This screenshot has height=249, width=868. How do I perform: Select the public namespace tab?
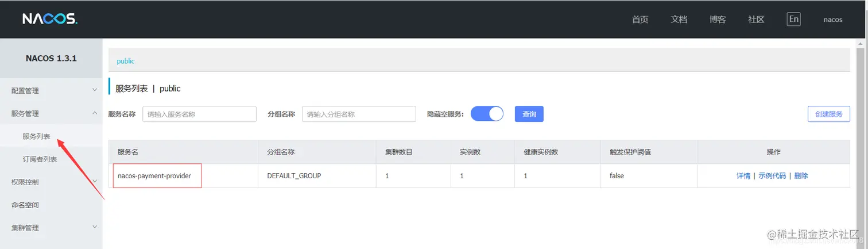126,61
